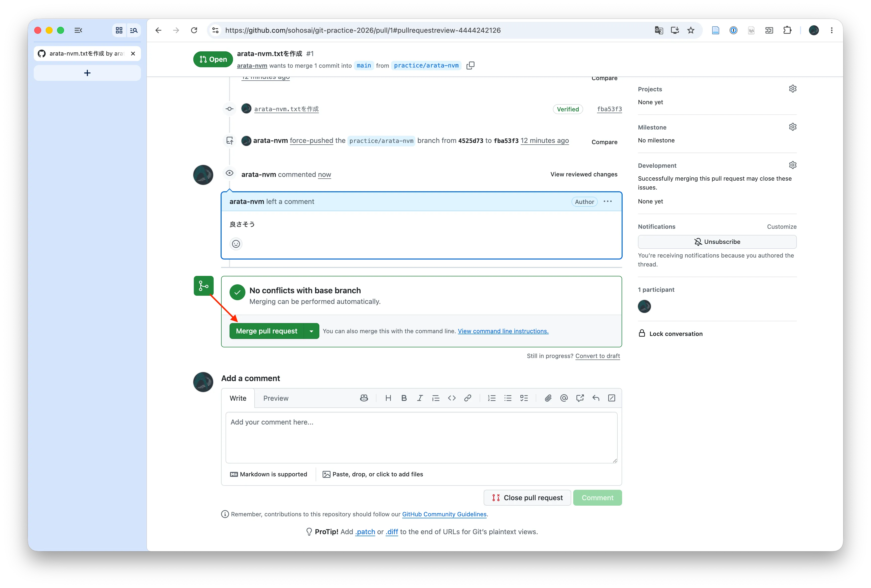The height and width of the screenshot is (588, 871).
Task: Lock conversation on this pull request
Action: (670, 333)
